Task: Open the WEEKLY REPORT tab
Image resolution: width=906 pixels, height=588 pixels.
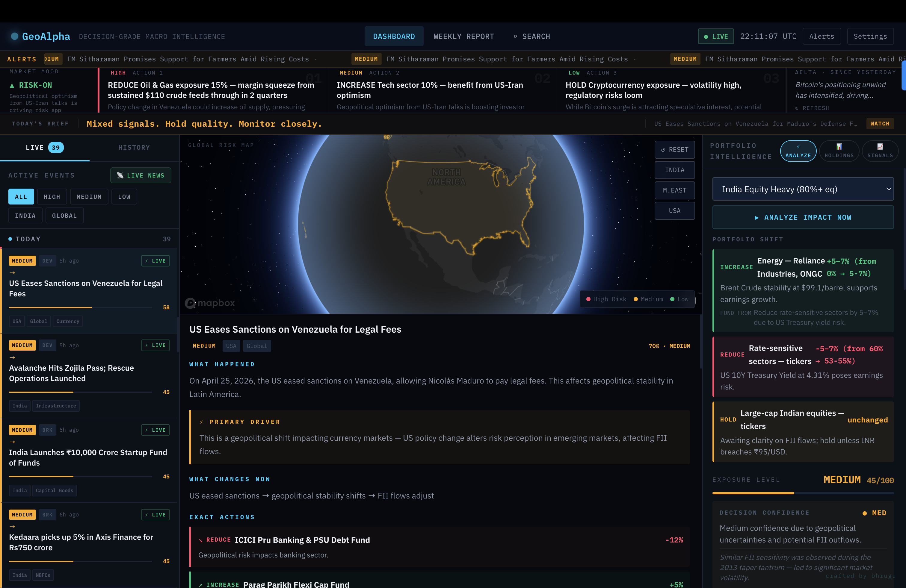Action: [x=463, y=36]
